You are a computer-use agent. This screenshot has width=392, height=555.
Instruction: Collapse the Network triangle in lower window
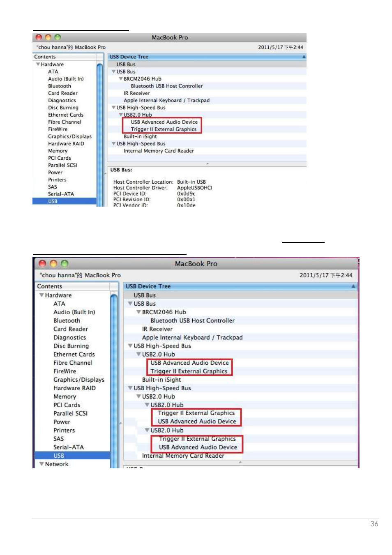[x=42, y=464]
